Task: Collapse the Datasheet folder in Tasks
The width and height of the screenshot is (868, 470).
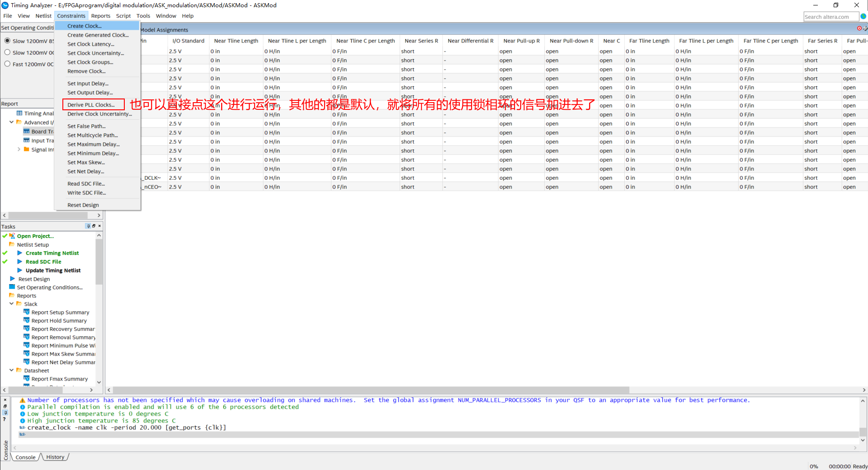Action: [12, 370]
